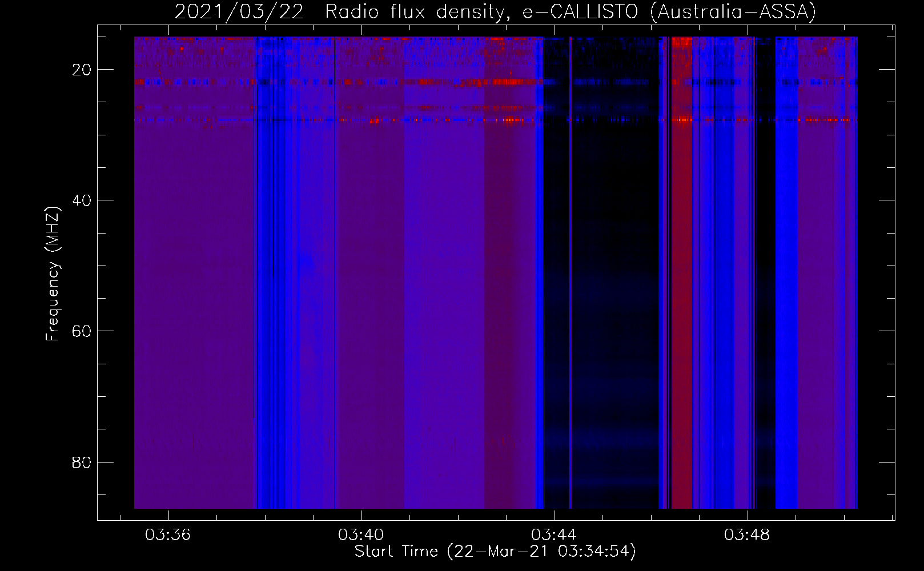Click the dark quiet region after 03:44

point(614,273)
